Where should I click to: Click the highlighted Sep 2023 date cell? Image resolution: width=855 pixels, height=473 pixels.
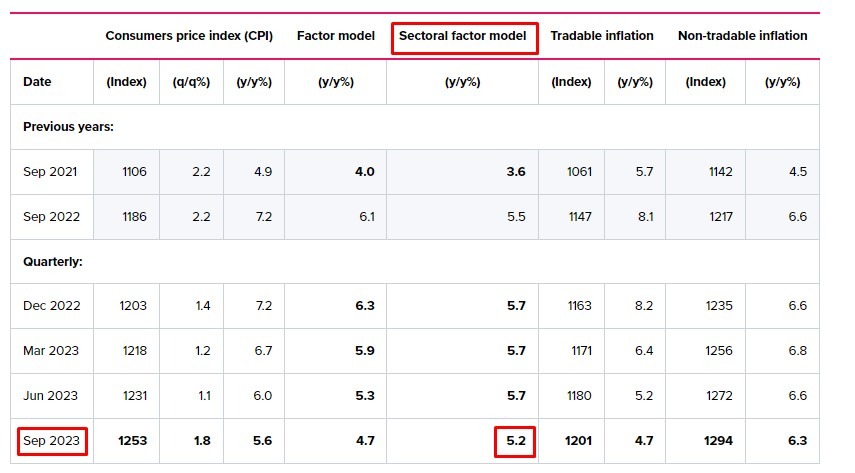click(x=52, y=441)
